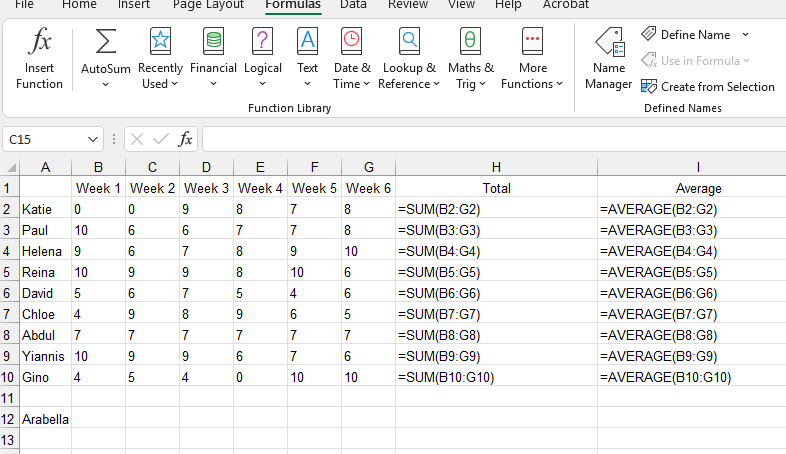786x454 pixels.
Task: Open Maths & Trig functions
Action: click(x=470, y=58)
